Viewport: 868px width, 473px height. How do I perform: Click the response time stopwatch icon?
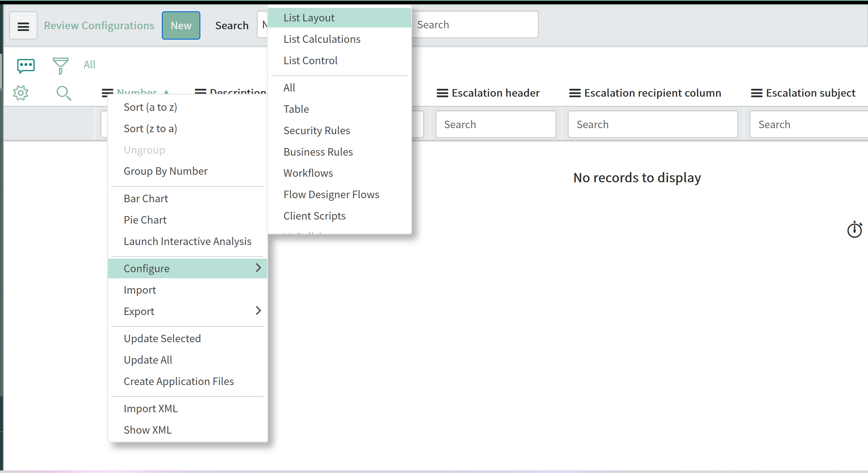click(x=854, y=230)
